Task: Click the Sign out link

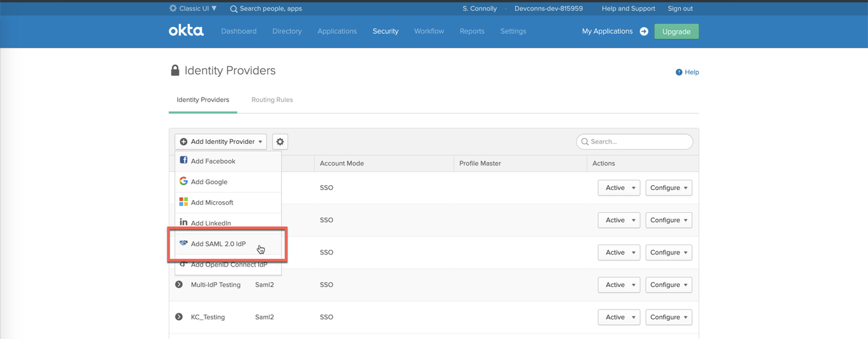Action: click(680, 9)
